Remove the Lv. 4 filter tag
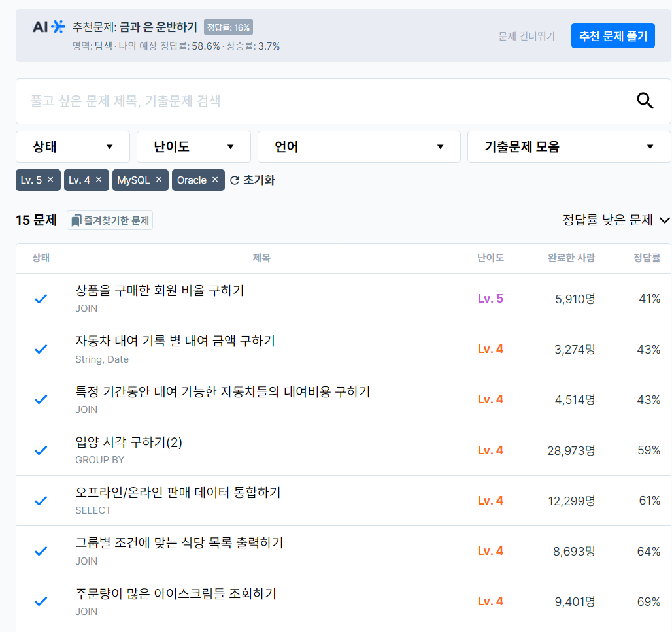This screenshot has width=672, height=632. pyautogui.click(x=99, y=180)
